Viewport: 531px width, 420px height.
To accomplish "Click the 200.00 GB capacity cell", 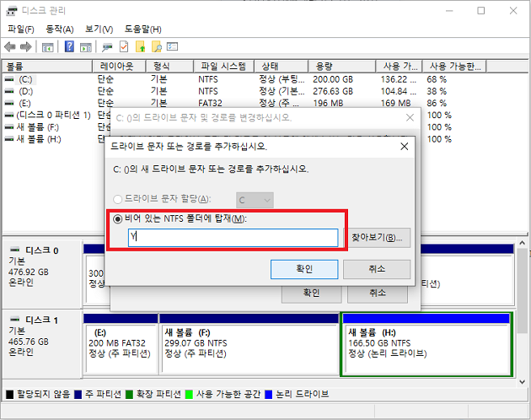I will (333, 79).
